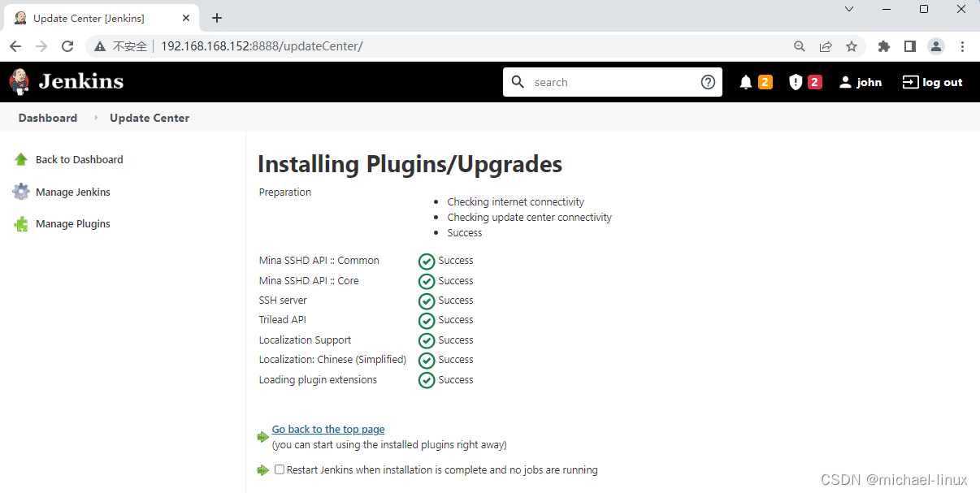
Task: Click the success check icon for Loading plugin extensions
Action: point(427,380)
